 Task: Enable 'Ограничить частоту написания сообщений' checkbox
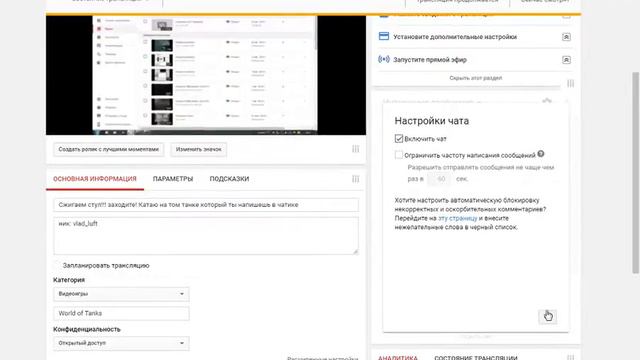pyautogui.click(x=399, y=155)
